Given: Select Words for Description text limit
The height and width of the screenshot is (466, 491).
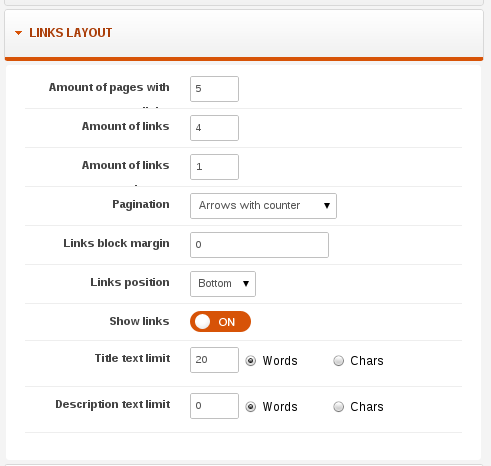Looking at the screenshot, I should point(251,407).
